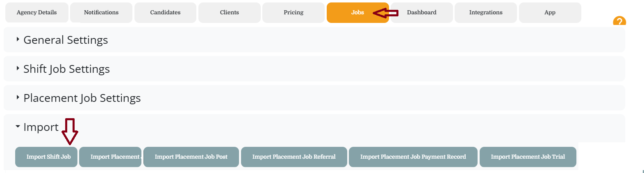Select the Jobs tab

[357, 13]
